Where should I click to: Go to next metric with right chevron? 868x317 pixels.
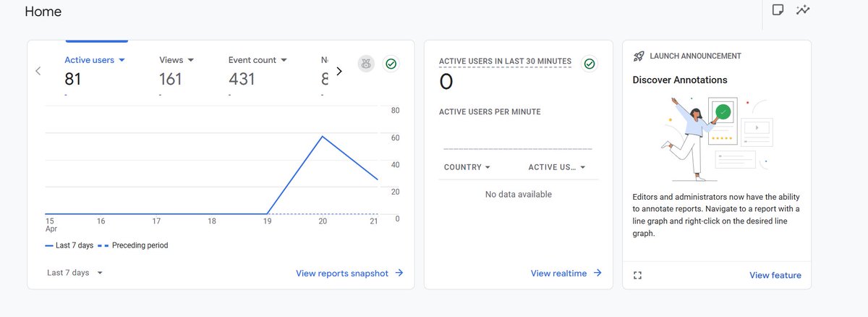pos(339,71)
